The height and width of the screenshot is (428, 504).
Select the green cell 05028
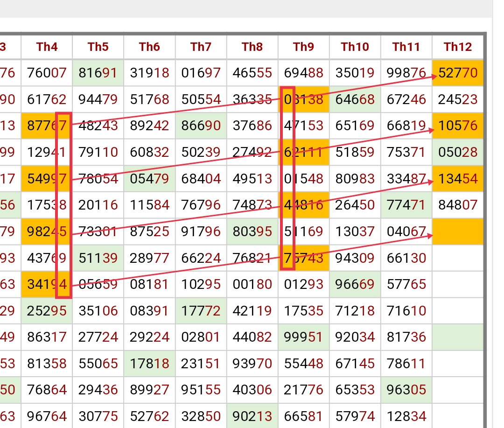pos(458,152)
